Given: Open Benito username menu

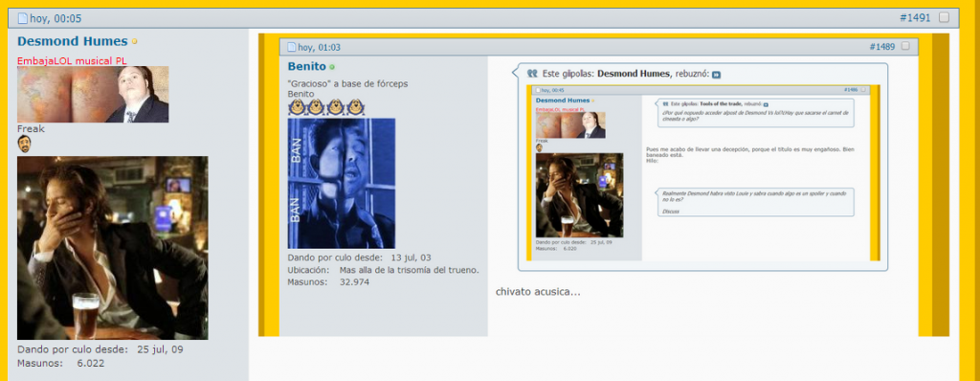Looking at the screenshot, I should click(307, 66).
